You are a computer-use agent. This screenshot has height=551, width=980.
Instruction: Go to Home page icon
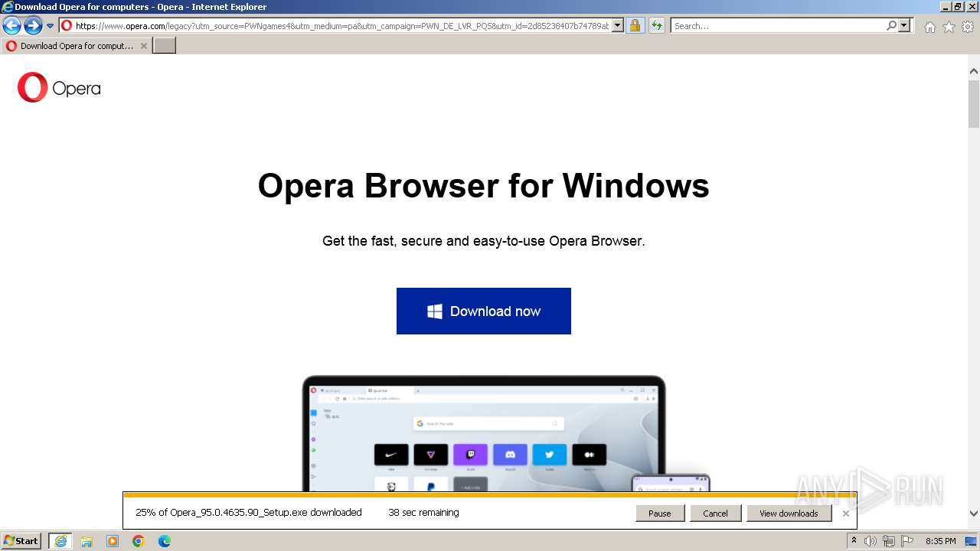929,27
